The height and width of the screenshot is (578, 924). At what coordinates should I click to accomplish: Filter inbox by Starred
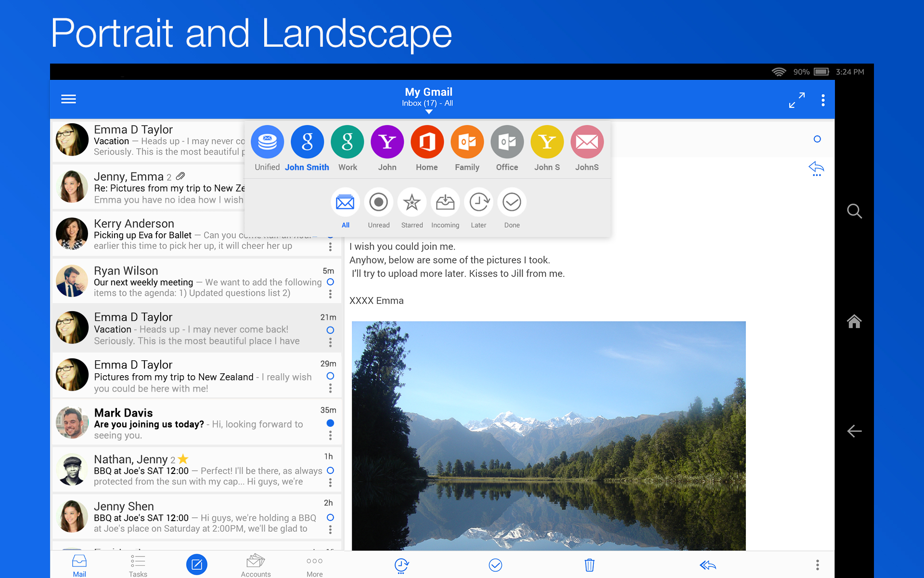412,203
